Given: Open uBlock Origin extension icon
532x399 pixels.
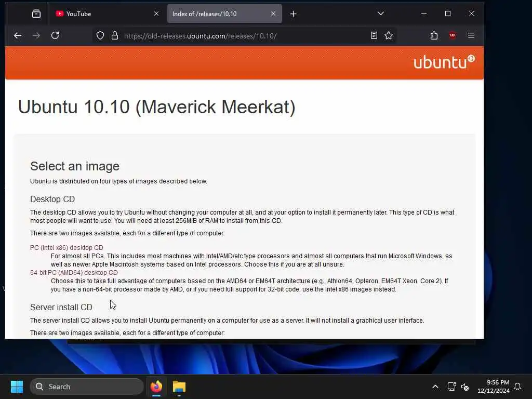Looking at the screenshot, I should (453, 35).
